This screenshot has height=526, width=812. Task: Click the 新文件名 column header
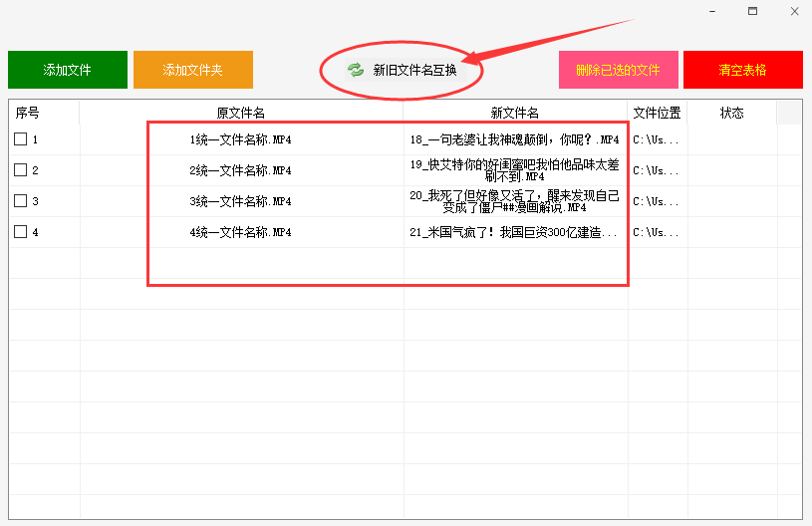pos(515,113)
